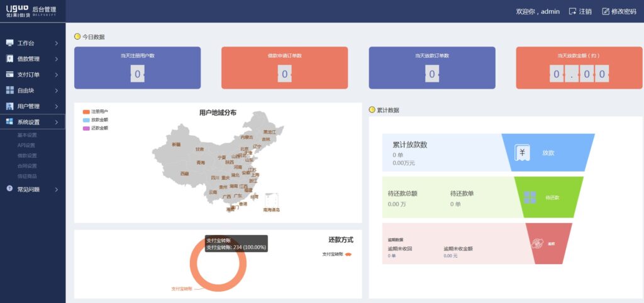Click the 当天注册用户数 card
This screenshot has width=644, height=303.
click(137, 68)
